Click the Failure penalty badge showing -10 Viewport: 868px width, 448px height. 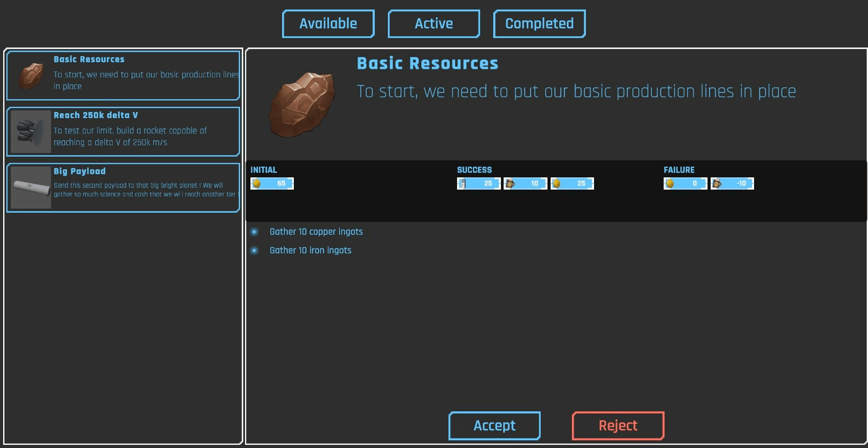tap(732, 183)
